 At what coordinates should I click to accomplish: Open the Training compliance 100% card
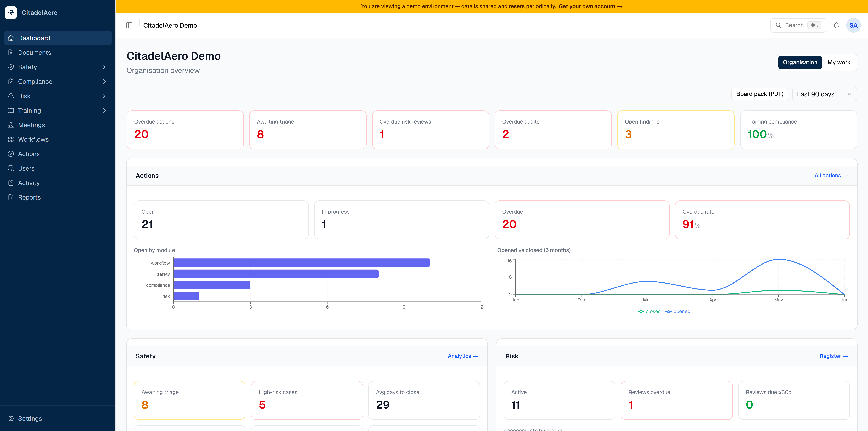pos(798,130)
